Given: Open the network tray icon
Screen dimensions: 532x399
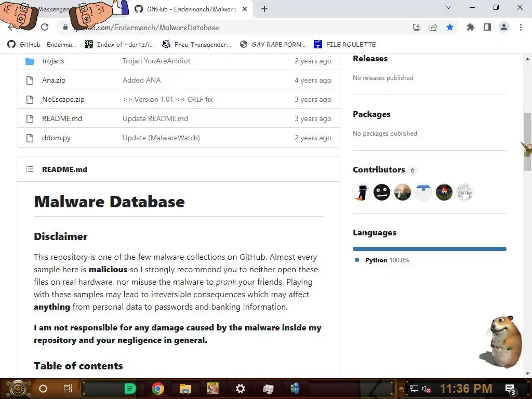Looking at the screenshot, I should tap(414, 389).
